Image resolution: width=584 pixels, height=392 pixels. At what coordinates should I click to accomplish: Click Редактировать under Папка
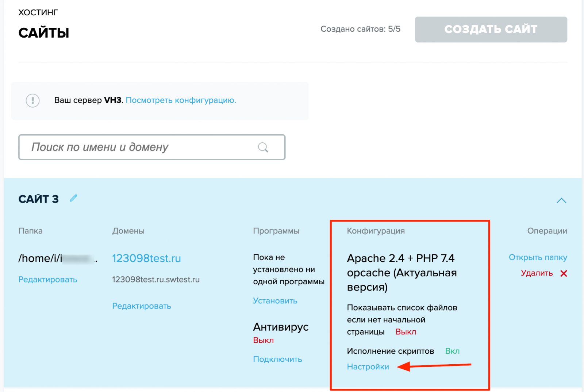pos(48,280)
